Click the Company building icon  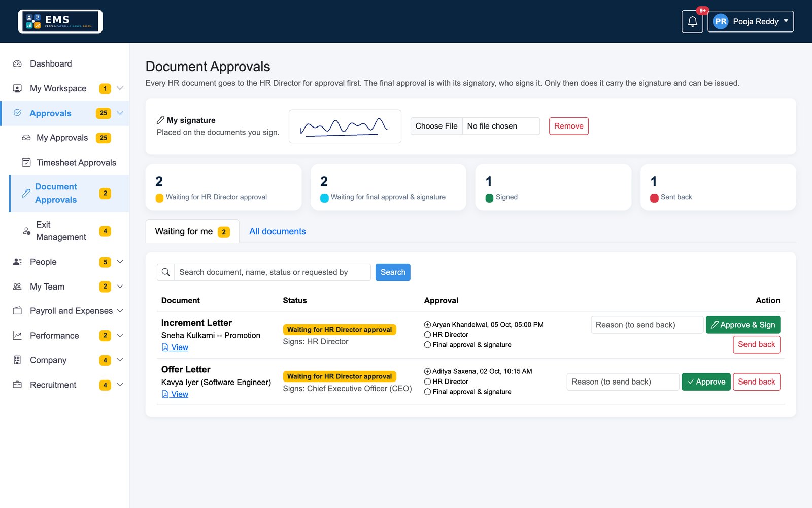pos(17,360)
